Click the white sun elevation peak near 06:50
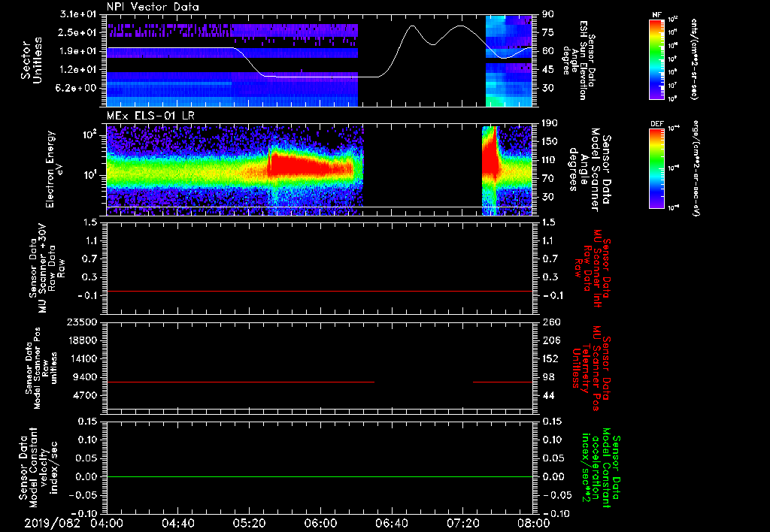This screenshot has height=532, width=770. coord(413,26)
